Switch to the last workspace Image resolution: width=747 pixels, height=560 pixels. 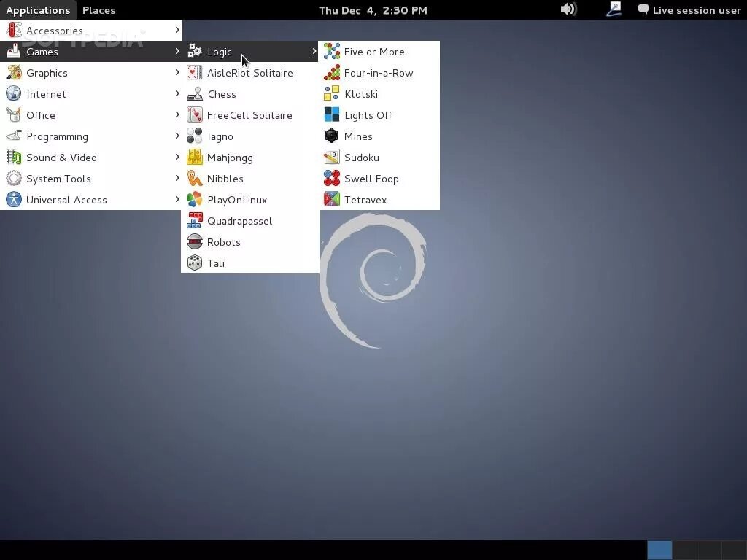coord(734,550)
